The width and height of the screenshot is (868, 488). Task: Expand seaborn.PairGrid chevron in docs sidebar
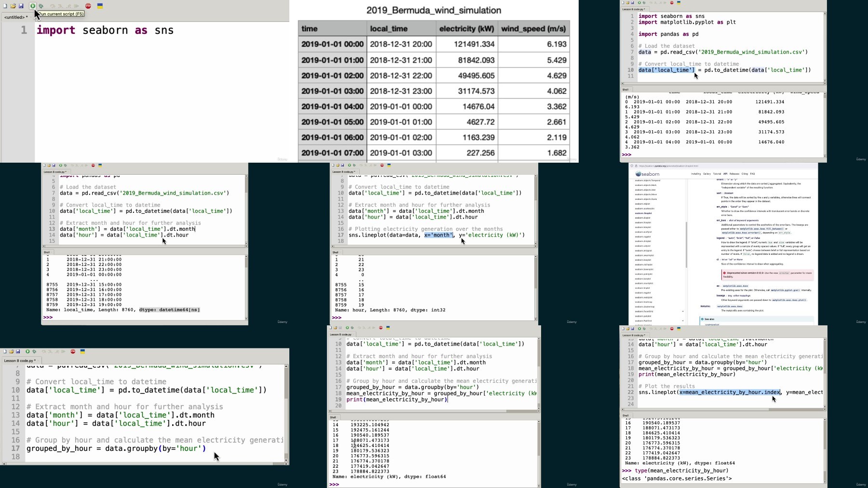coord(683,321)
